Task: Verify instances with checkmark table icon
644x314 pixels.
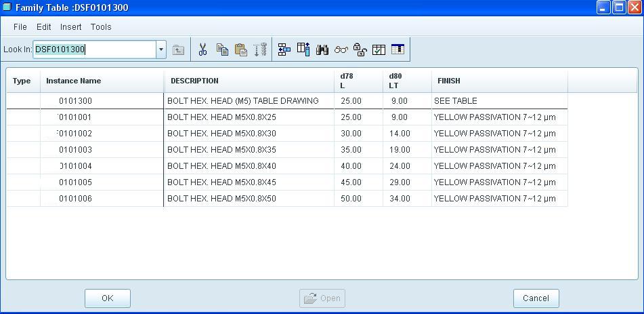Action: click(x=379, y=50)
